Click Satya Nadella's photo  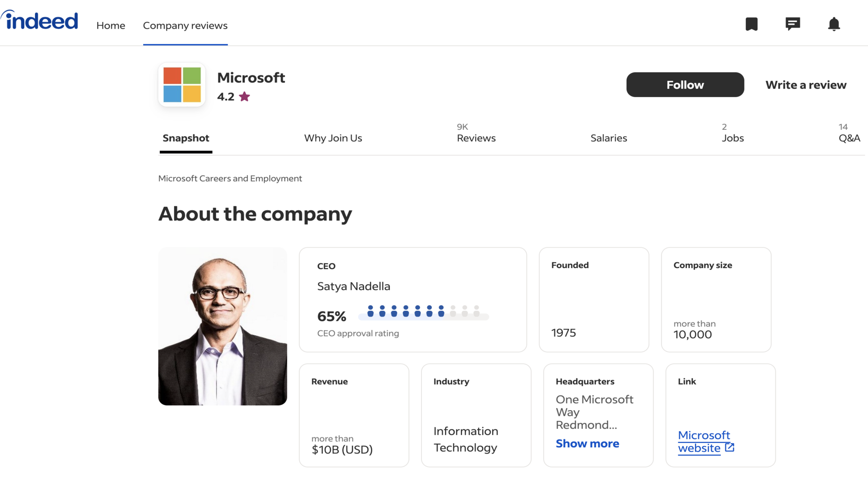click(222, 326)
